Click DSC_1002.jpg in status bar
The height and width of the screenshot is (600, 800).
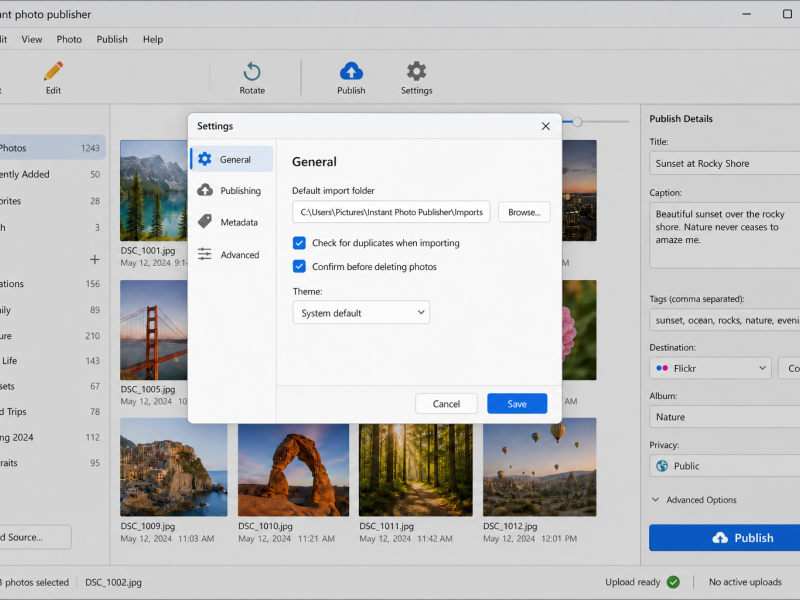(113, 582)
